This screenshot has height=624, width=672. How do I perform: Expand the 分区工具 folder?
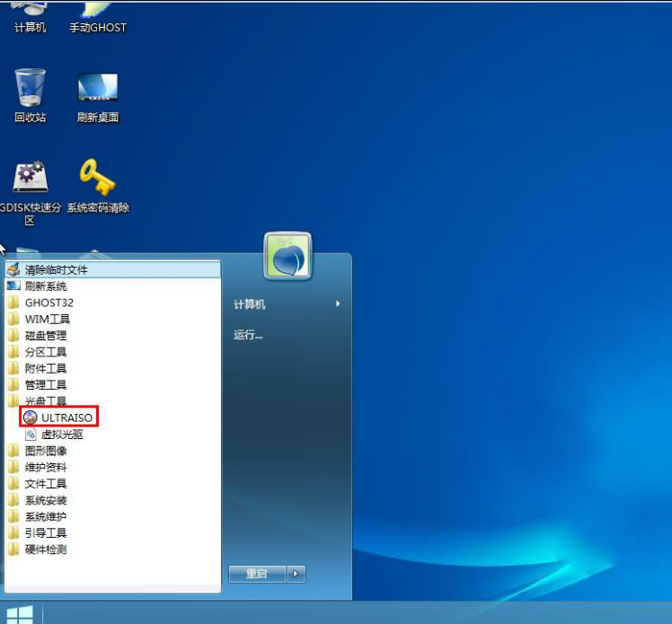112,352
